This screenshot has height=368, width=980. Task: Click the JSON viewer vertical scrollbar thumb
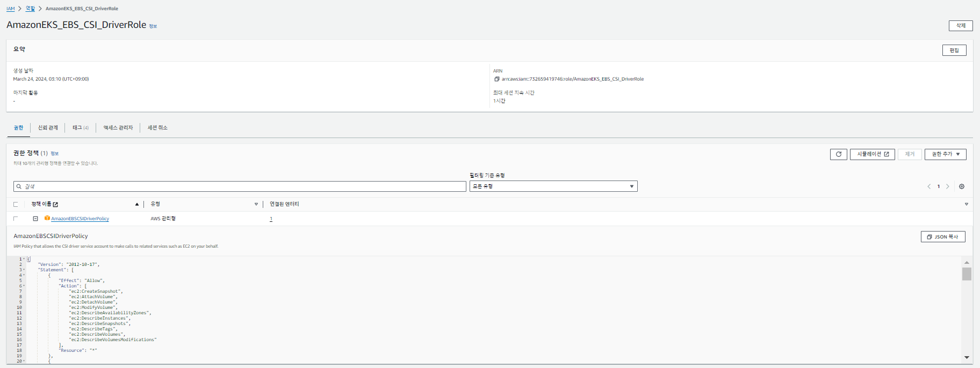(967, 274)
